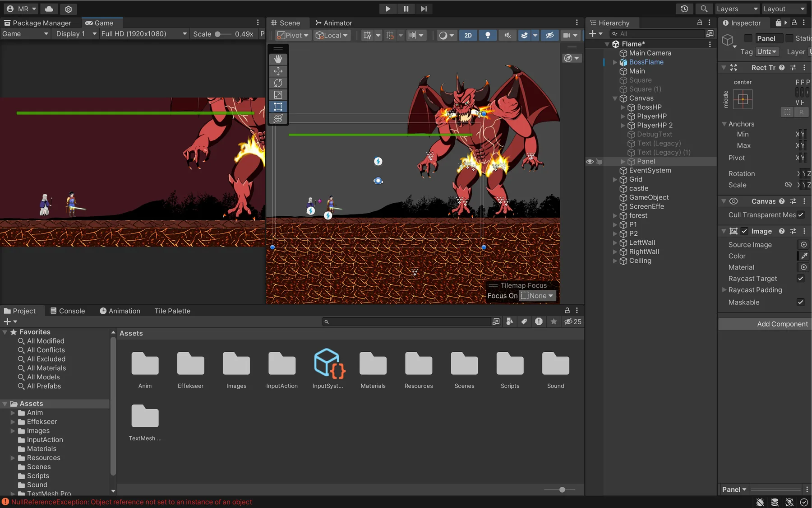Enable the Image component checkbox
The width and height of the screenshot is (812, 508).
pos(744,231)
